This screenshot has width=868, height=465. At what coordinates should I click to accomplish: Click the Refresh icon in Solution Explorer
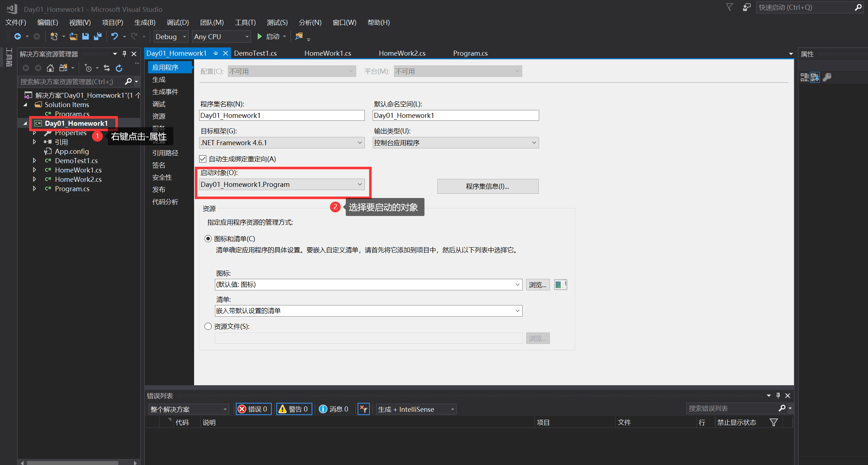pyautogui.click(x=119, y=68)
